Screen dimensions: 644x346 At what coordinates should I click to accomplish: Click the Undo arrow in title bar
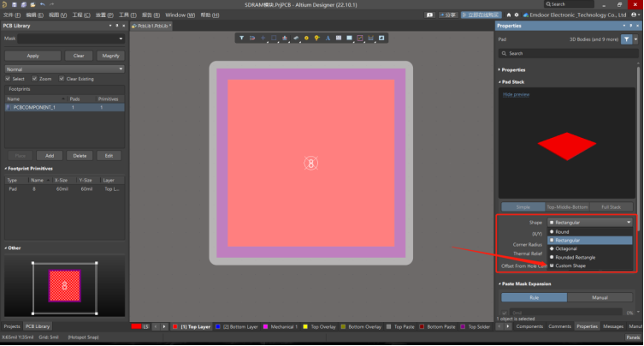tap(42, 4)
